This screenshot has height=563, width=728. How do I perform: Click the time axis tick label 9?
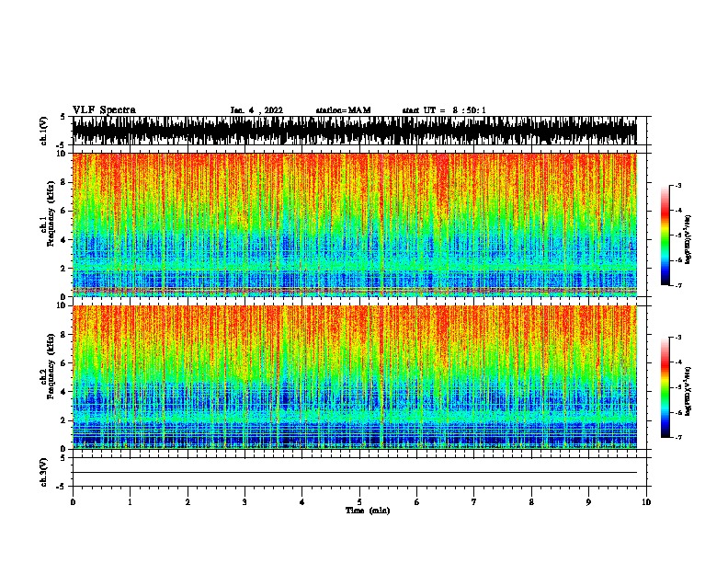[588, 502]
